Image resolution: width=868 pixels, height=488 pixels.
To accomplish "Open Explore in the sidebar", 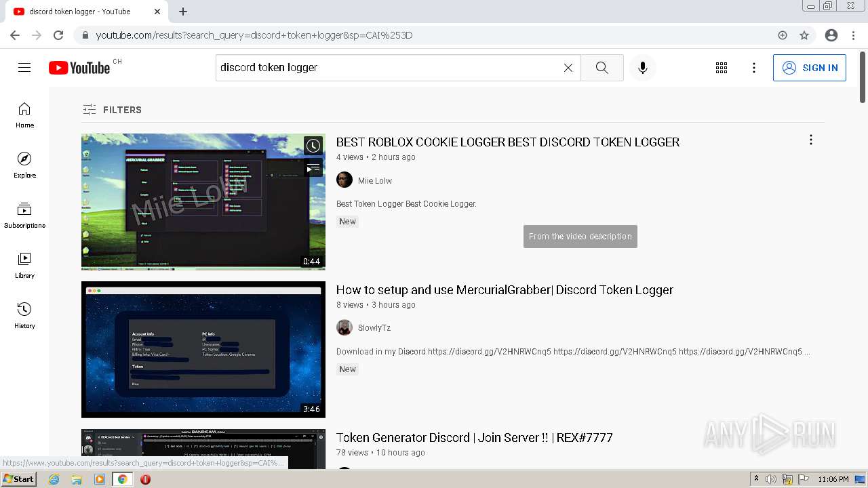I will tap(24, 165).
